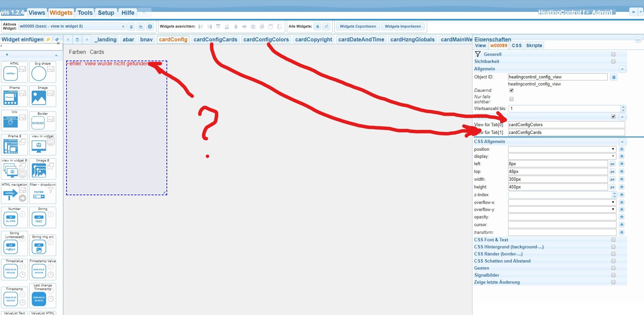Select the iFrame 8 widget

14,145
